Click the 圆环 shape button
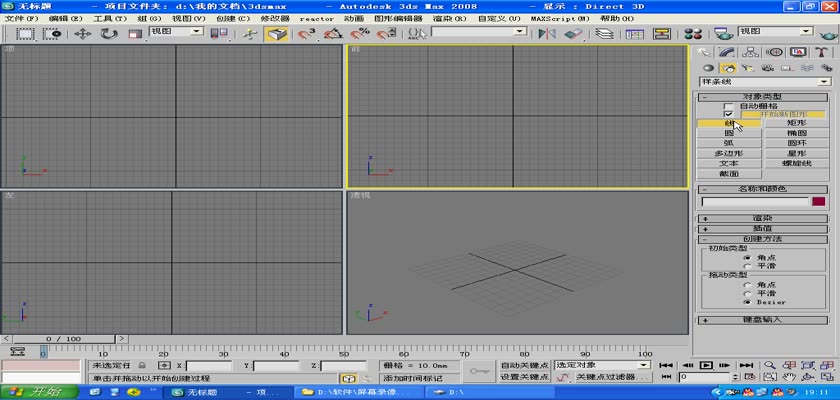 coord(797,144)
